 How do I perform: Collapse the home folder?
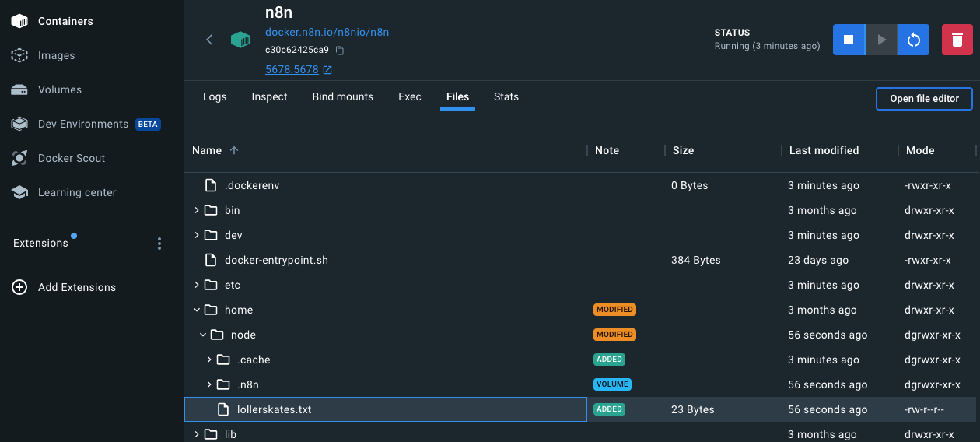197,310
